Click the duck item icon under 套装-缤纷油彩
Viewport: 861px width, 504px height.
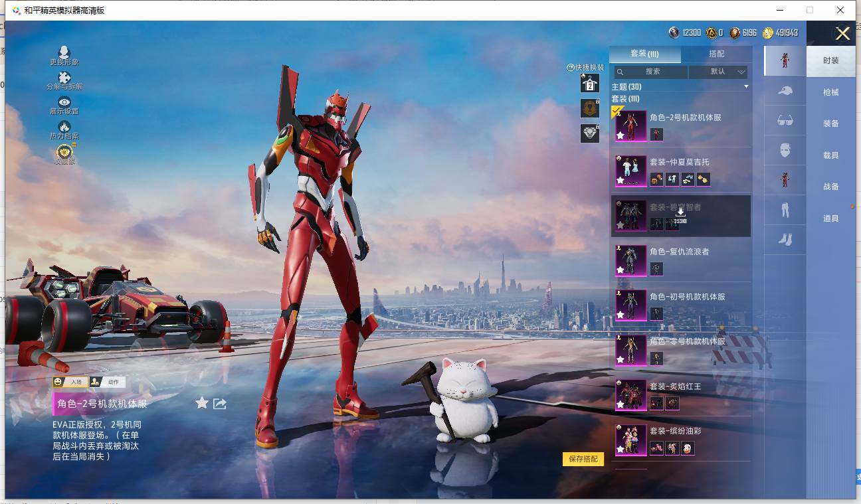click(688, 448)
